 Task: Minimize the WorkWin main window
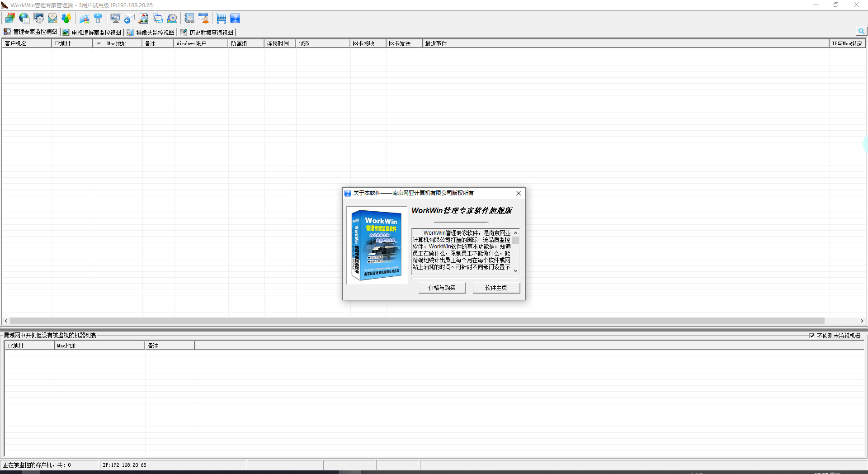816,5
